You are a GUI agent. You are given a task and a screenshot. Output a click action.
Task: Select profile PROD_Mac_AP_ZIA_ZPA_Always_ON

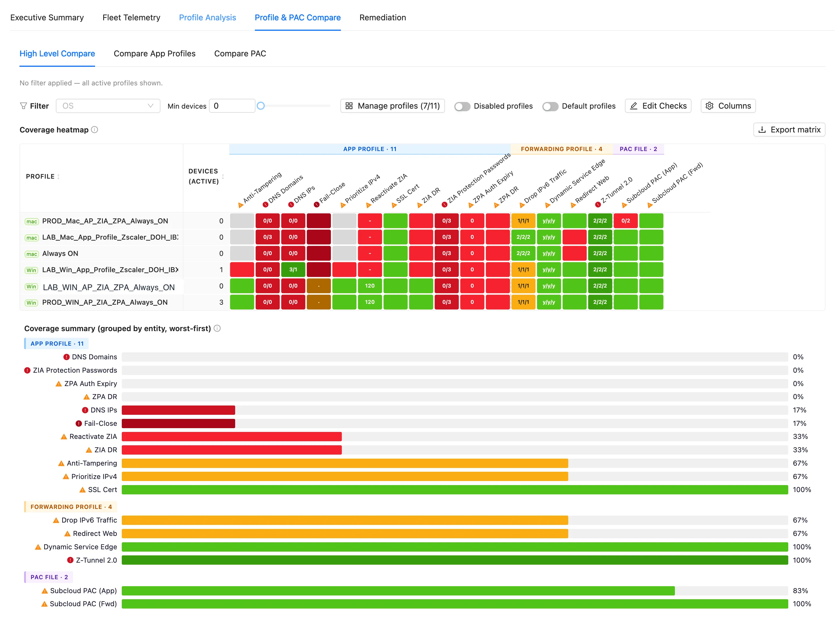coord(105,221)
